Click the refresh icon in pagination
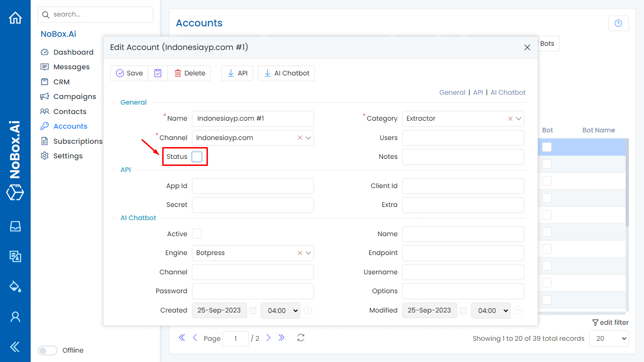 (301, 337)
